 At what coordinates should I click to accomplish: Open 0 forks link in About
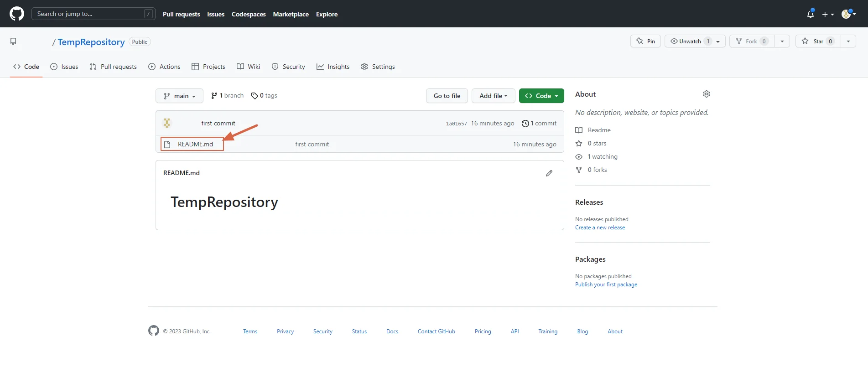point(591,170)
